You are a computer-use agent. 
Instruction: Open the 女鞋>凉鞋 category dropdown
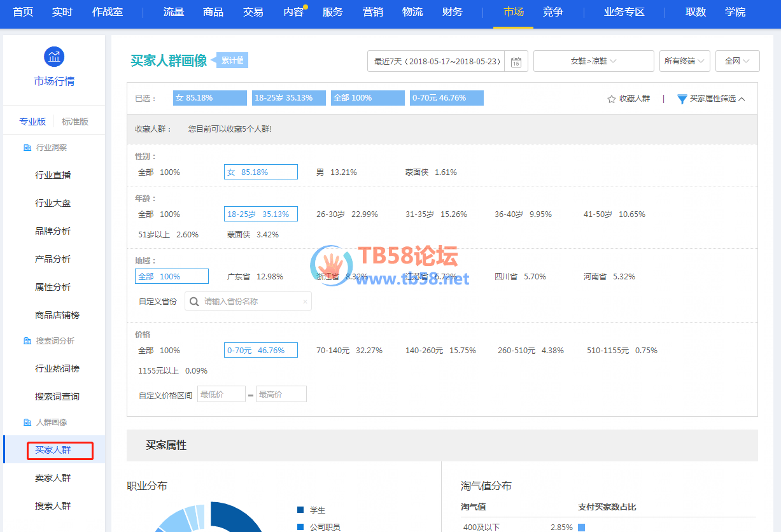[594, 61]
